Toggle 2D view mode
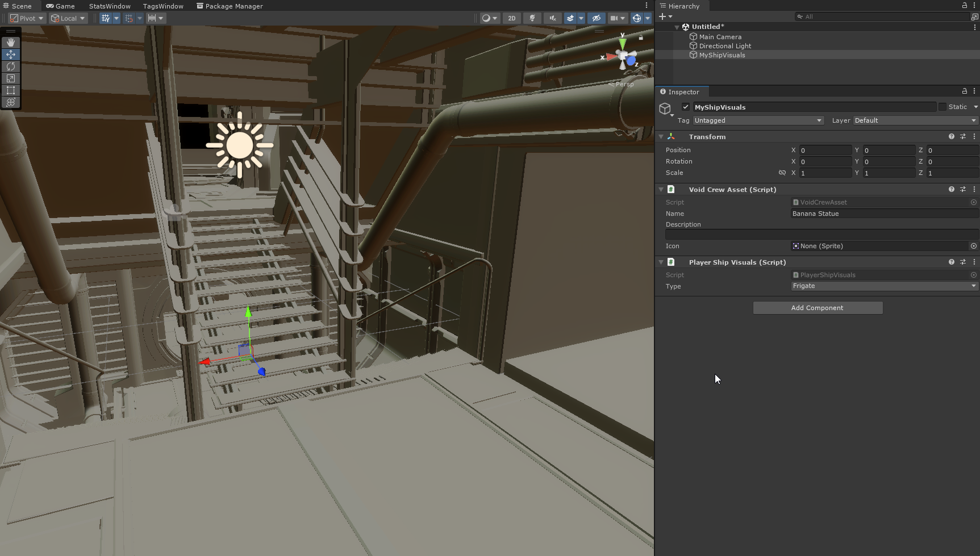This screenshot has height=556, width=980. click(x=511, y=18)
